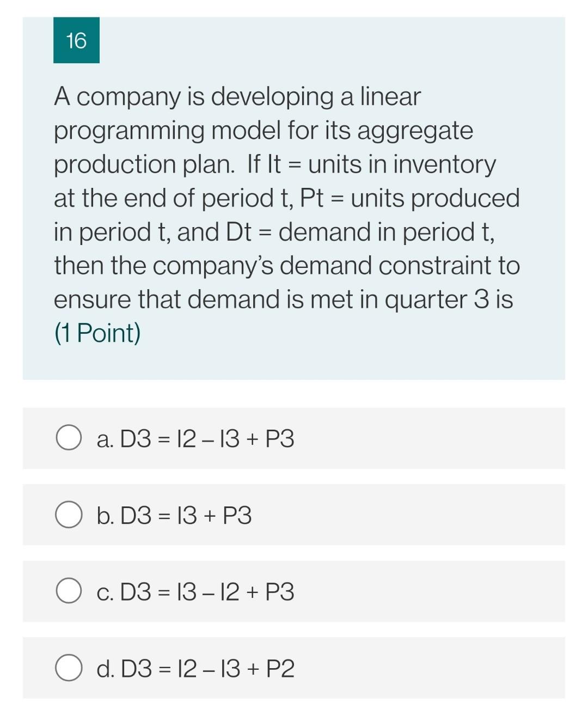588x709 pixels.
Task: Click the (1 Point) label
Action: [x=97, y=333]
